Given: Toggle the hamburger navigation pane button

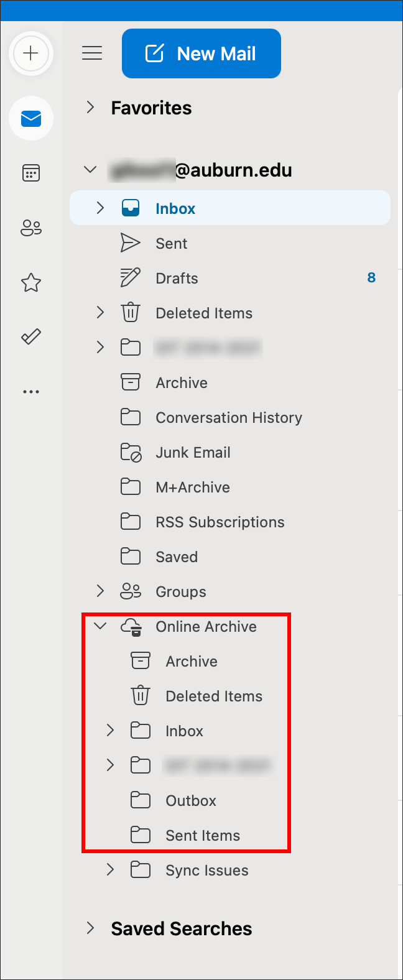Looking at the screenshot, I should coord(92,53).
